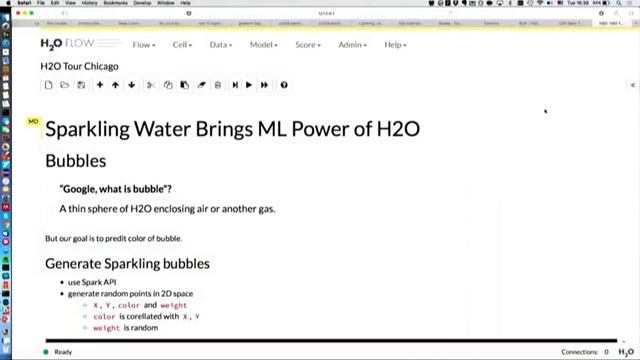The image size is (640, 360).
Task: Open the Window menu in menu bar
Action: click(x=166, y=3)
